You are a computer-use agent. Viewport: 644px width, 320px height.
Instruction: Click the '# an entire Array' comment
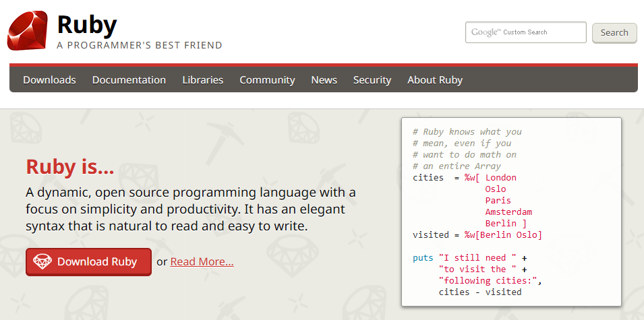click(457, 166)
